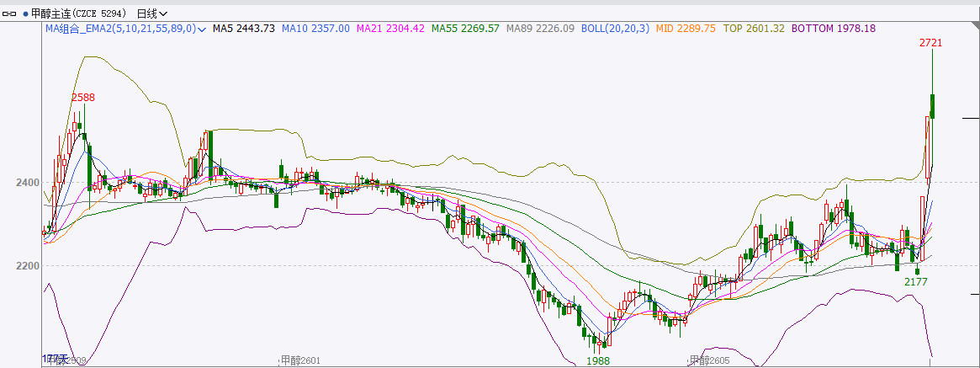Screen dimensions: 980x368
Task: Click the 甲醇主连(CZCE 5294) contract title
Action: [x=80, y=13]
